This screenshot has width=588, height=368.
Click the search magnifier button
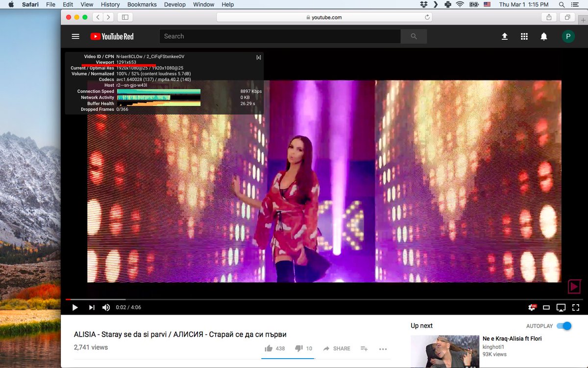tap(414, 36)
